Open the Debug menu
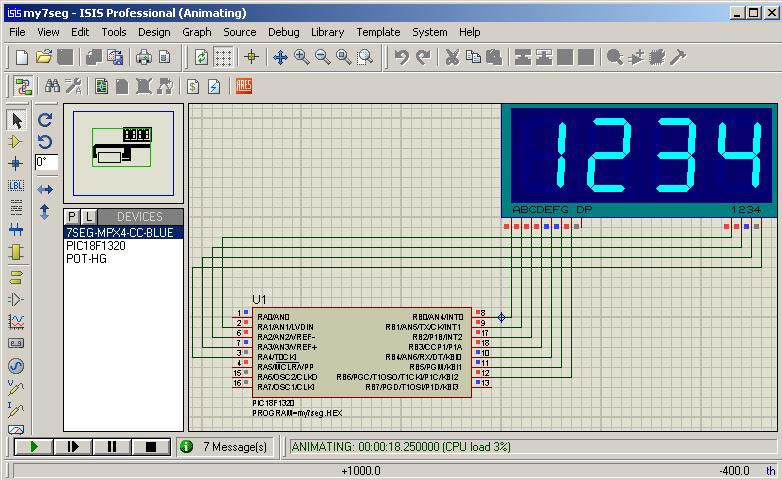Screen dimensions: 782x480 pyautogui.click(x=284, y=32)
